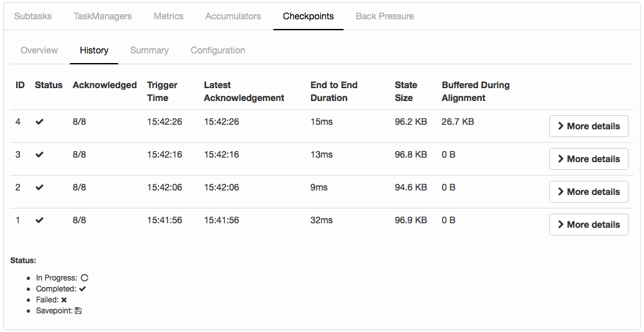Expand More details for checkpoint 4
Viewport: 644px width, 332px height.
coord(589,126)
